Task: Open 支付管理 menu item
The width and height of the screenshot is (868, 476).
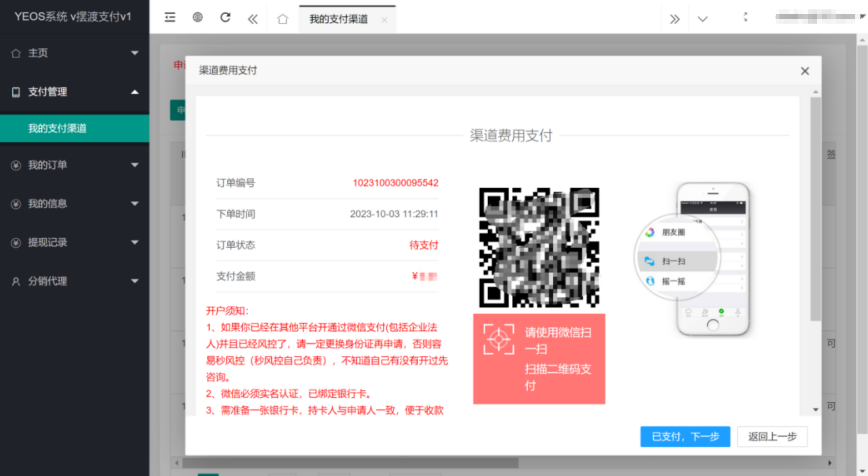Action: pyautogui.click(x=74, y=92)
